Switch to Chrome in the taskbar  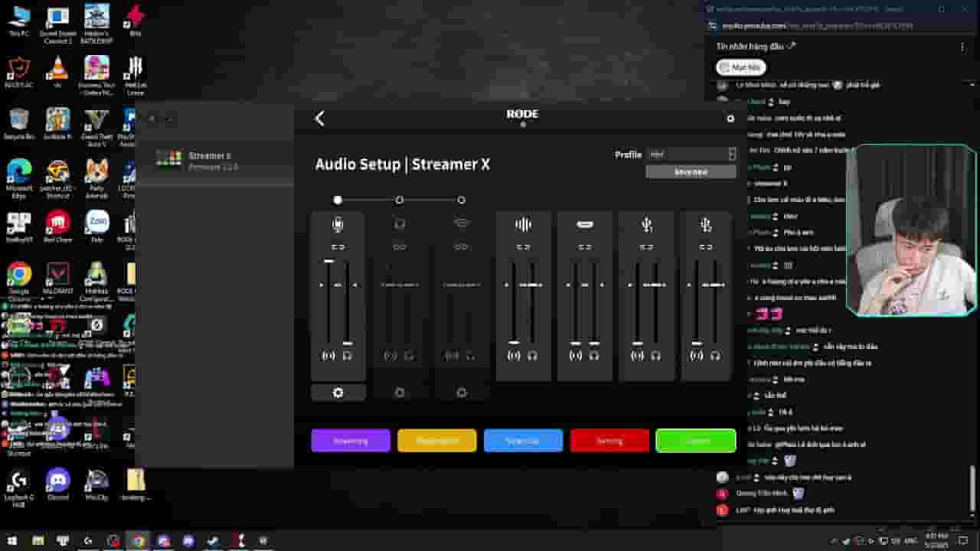[x=139, y=541]
